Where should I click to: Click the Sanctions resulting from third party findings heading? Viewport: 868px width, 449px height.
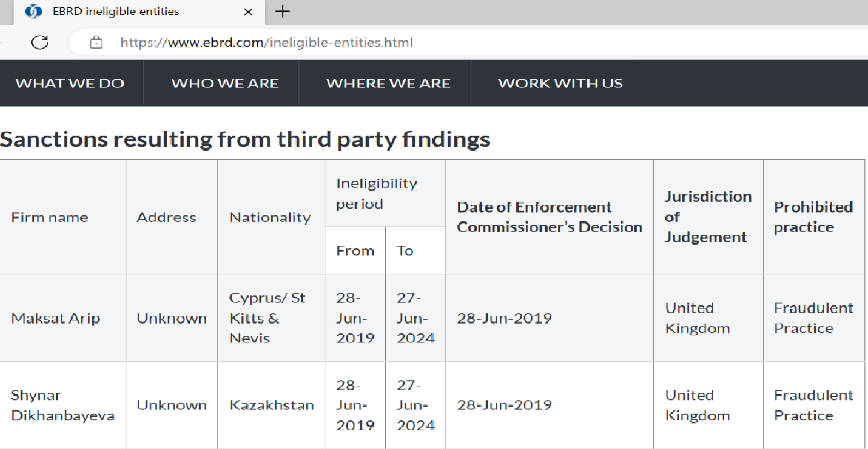(245, 139)
